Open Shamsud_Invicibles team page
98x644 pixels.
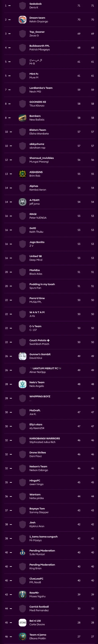coord(41,158)
